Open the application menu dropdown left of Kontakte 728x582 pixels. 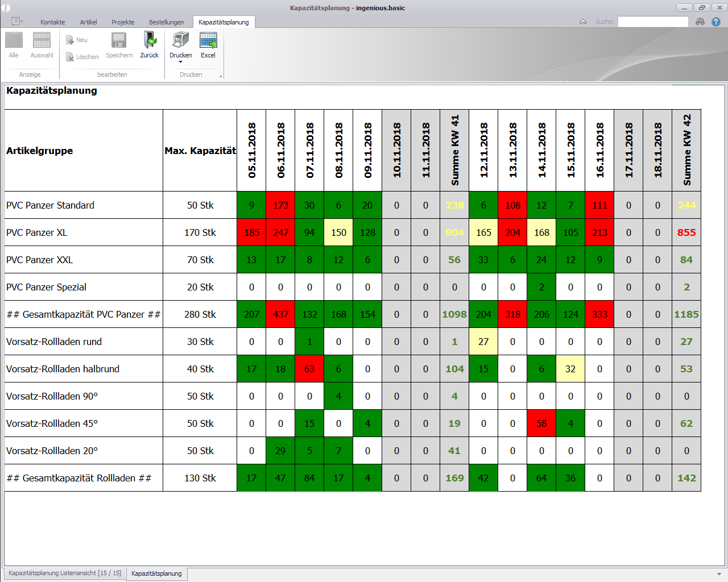[x=17, y=21]
